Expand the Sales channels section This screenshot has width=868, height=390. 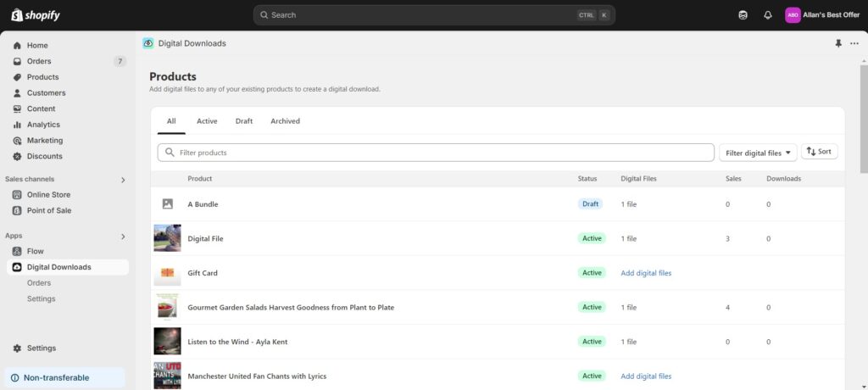point(123,179)
